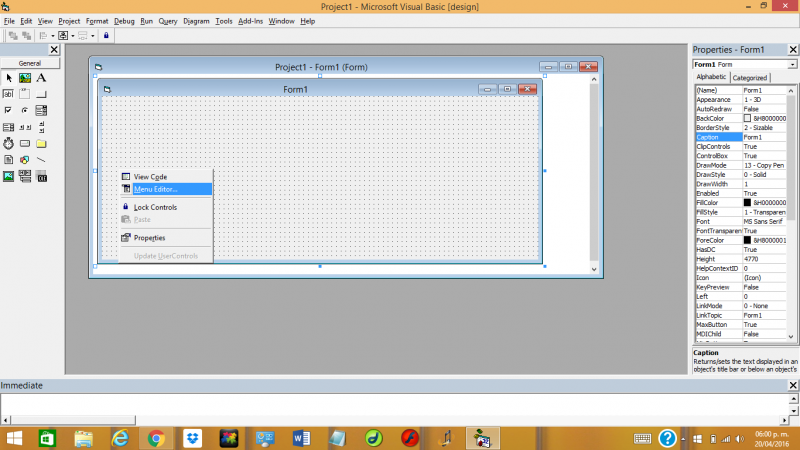The height and width of the screenshot is (450, 800).
Task: Open Google Chrome from the taskbar
Action: coord(156,438)
